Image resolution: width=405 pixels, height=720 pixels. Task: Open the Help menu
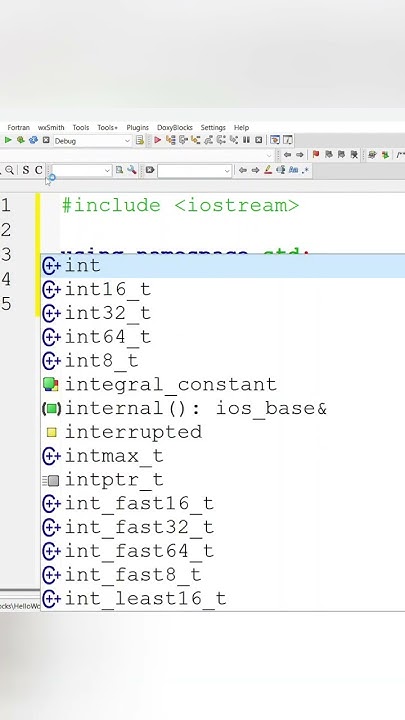click(x=241, y=128)
